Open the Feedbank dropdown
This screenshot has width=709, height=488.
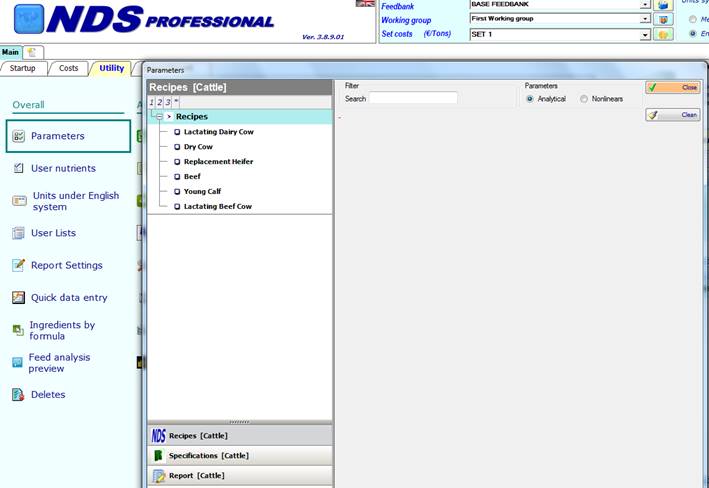coord(645,5)
